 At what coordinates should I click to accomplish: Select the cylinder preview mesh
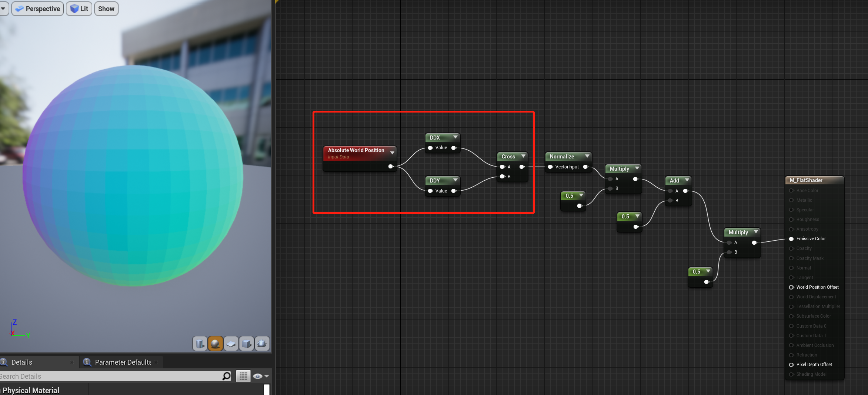pos(200,344)
